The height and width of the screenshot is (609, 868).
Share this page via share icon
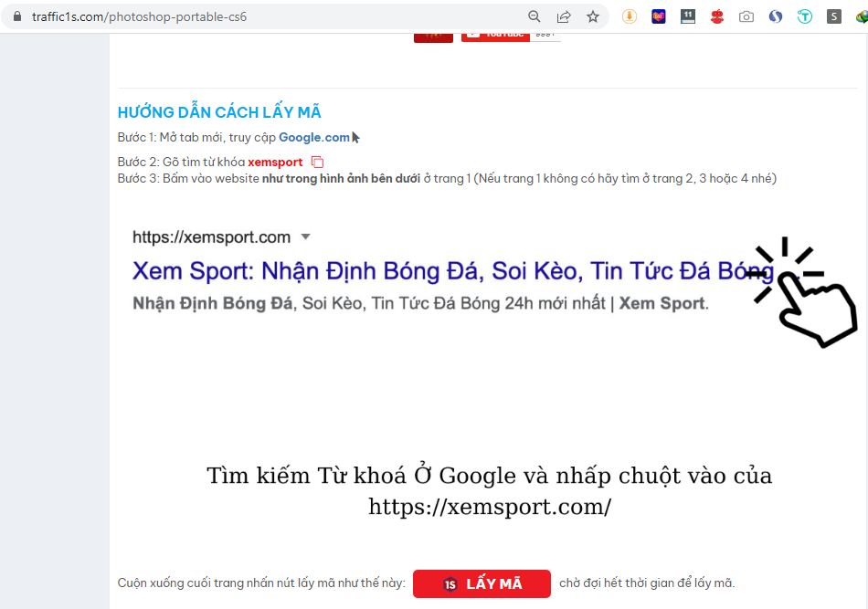coord(564,16)
